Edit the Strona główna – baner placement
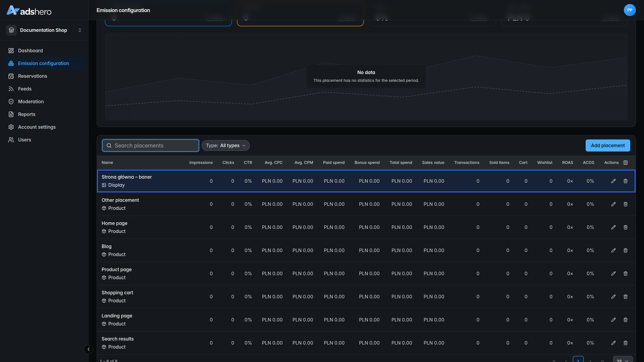The width and height of the screenshot is (644, 362). coord(613,181)
